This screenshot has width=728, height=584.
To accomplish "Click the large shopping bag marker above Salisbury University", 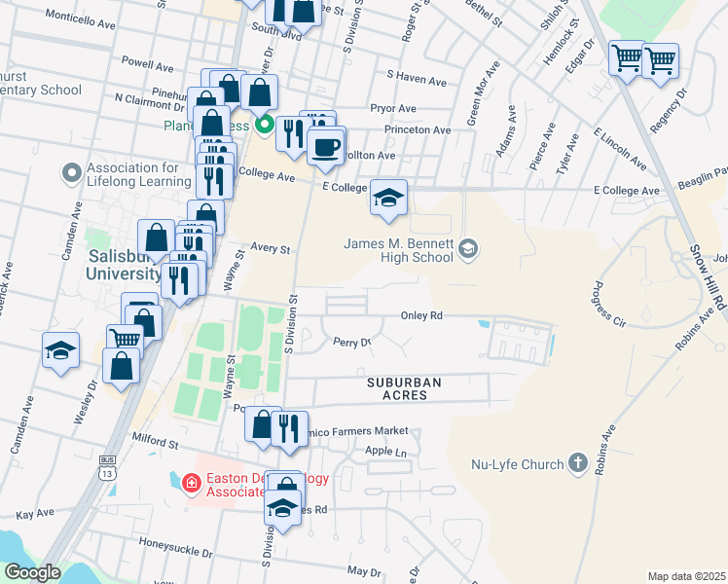I will pos(157,238).
